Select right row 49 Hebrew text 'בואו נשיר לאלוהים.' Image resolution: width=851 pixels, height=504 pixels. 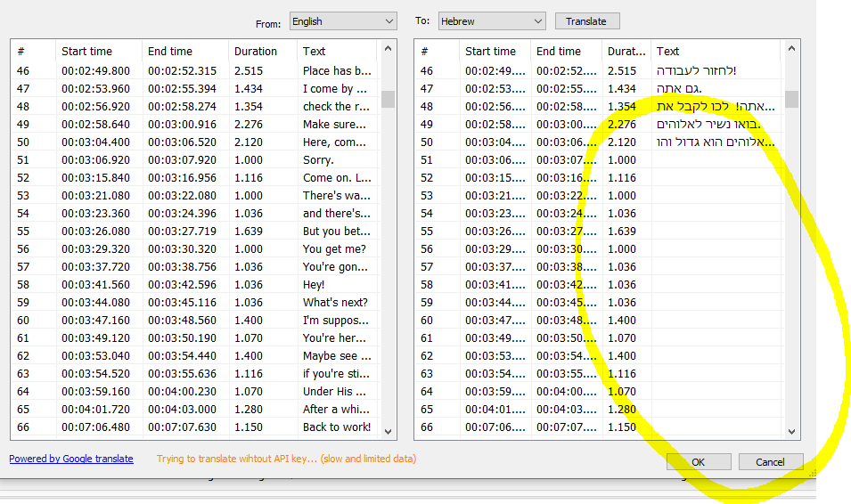[x=708, y=125]
